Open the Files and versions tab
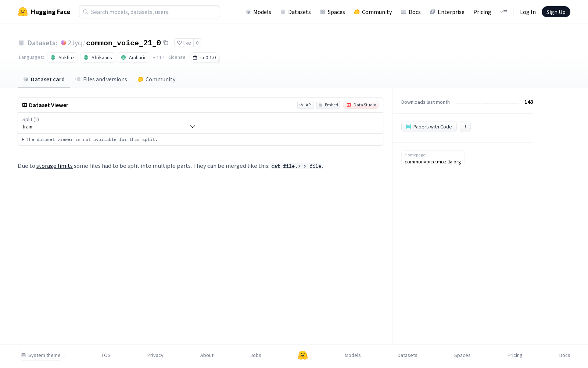Viewport: 588px width, 368px height. point(101,79)
